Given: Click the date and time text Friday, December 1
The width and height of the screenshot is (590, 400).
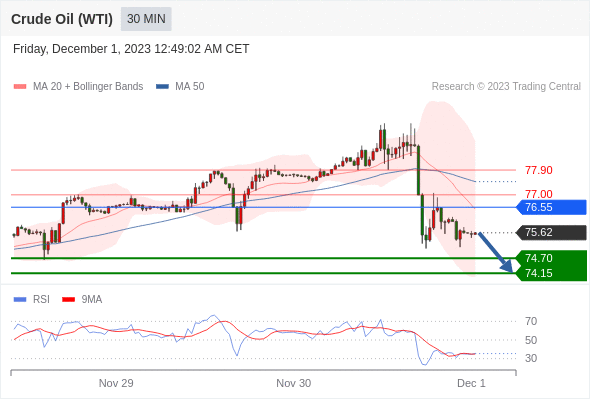Looking at the screenshot, I should [131, 49].
